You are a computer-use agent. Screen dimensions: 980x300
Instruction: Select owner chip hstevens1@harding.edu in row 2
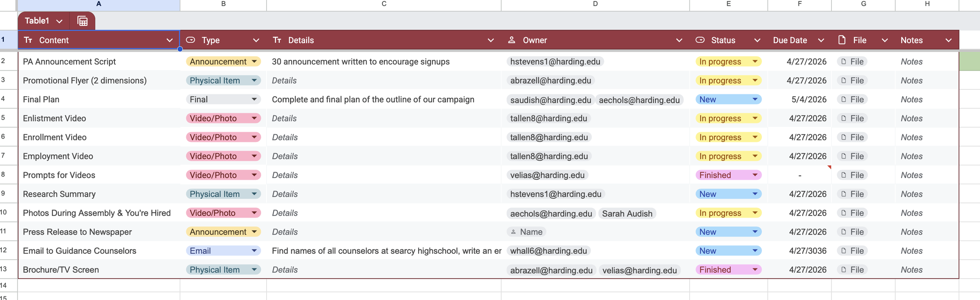[x=555, y=62]
